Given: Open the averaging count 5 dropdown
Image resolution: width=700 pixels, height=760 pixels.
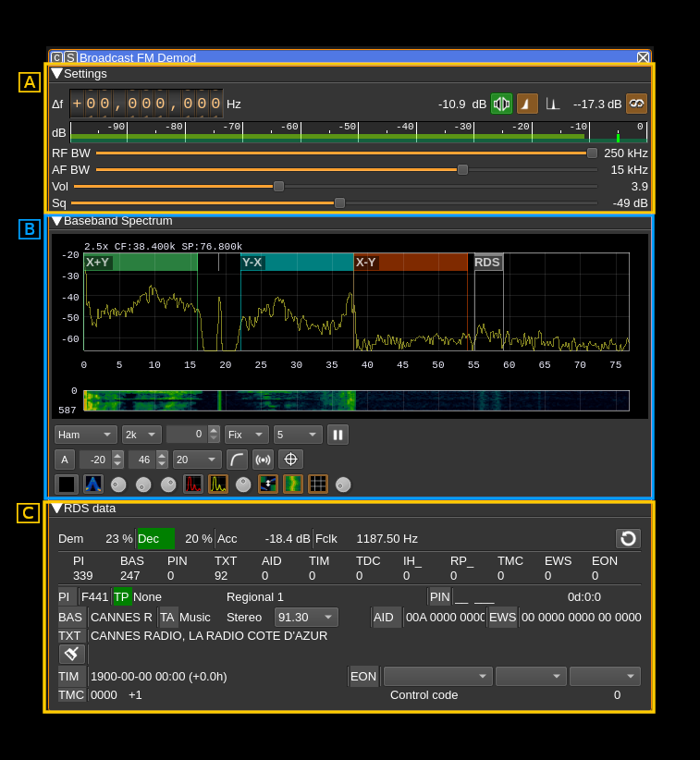Looking at the screenshot, I should click(298, 435).
